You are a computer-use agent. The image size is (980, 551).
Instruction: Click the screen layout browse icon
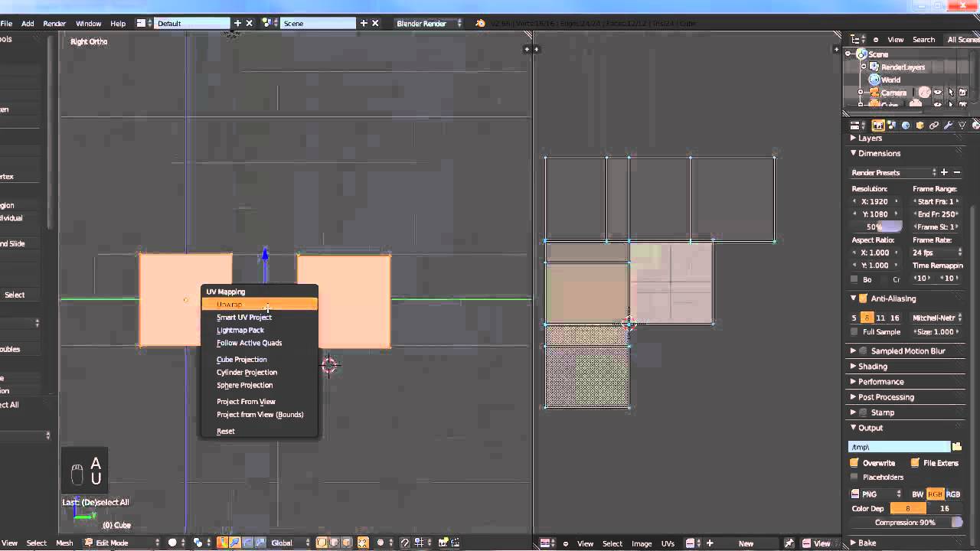click(143, 24)
